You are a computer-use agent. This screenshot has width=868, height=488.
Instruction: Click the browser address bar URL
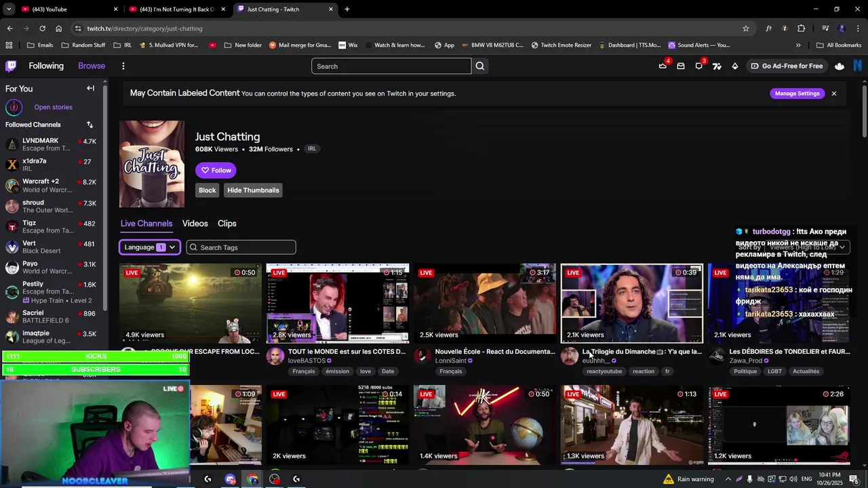tap(144, 28)
